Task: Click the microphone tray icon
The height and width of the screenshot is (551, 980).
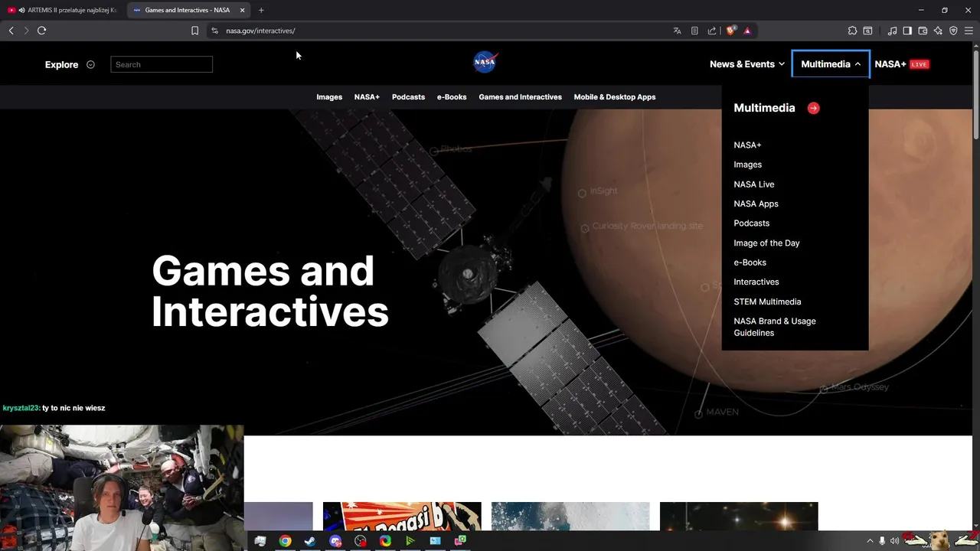Action: (x=882, y=541)
